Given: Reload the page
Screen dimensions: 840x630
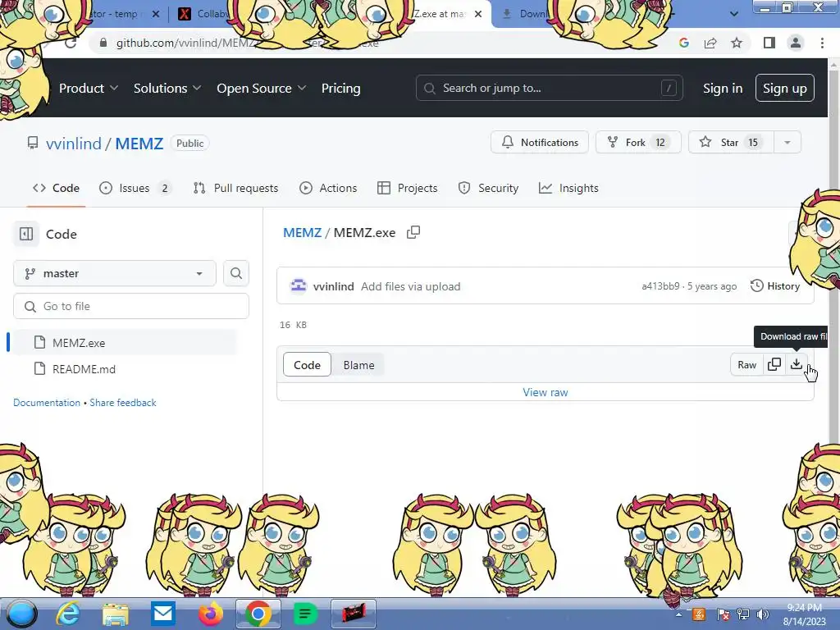Looking at the screenshot, I should [x=71, y=43].
